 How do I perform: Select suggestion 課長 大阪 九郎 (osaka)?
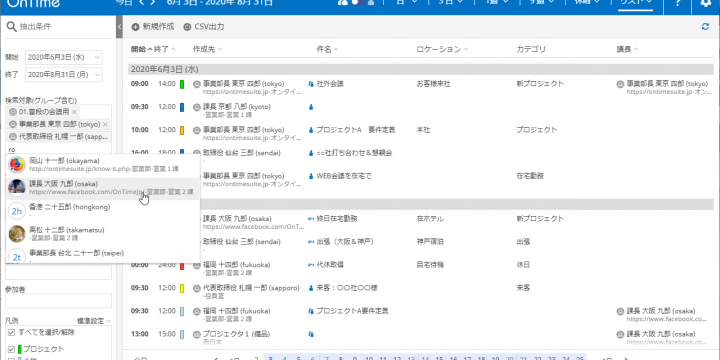(x=103, y=188)
